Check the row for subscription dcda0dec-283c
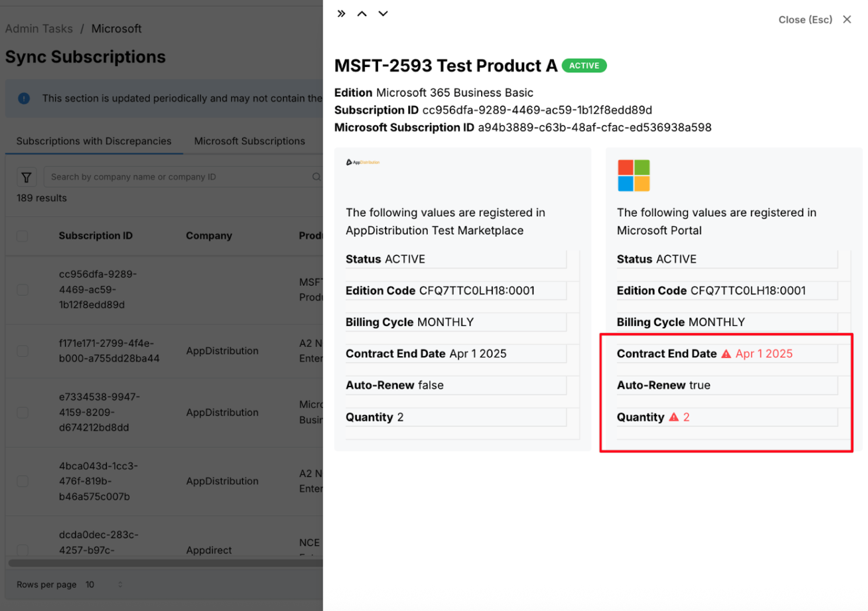This screenshot has height=611, width=868. coord(22,550)
